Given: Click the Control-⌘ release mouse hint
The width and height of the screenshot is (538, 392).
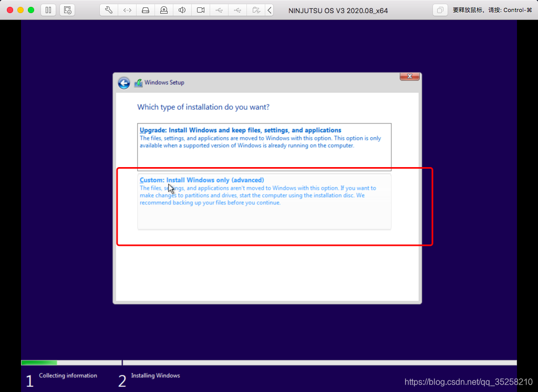Looking at the screenshot, I should coord(492,10).
